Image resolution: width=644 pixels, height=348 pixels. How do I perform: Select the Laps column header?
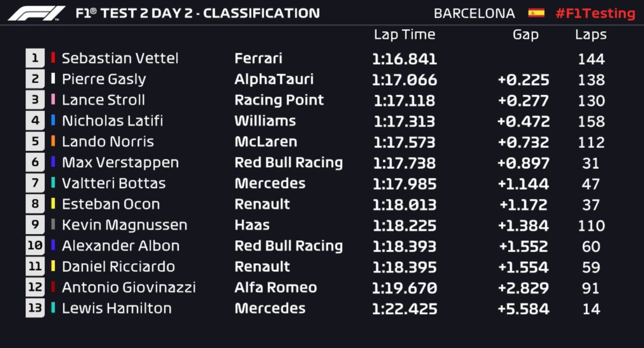tap(590, 35)
